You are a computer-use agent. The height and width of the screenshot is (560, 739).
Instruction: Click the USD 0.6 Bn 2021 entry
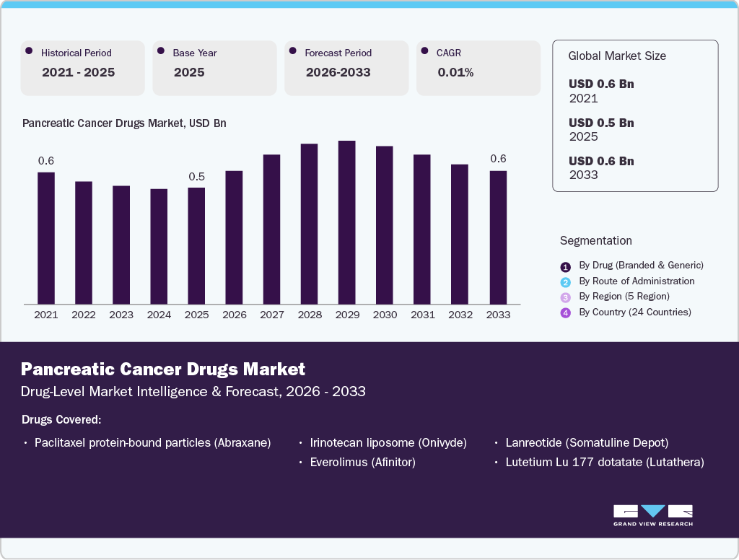[x=601, y=91]
